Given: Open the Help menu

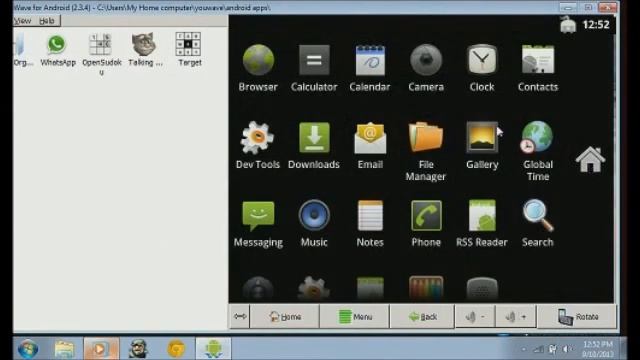Looking at the screenshot, I should point(47,21).
